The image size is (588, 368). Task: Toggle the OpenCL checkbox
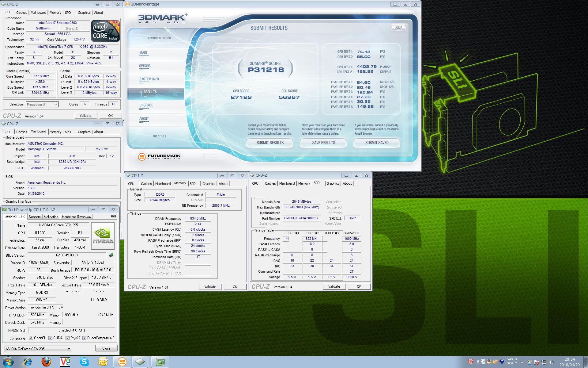31,338
